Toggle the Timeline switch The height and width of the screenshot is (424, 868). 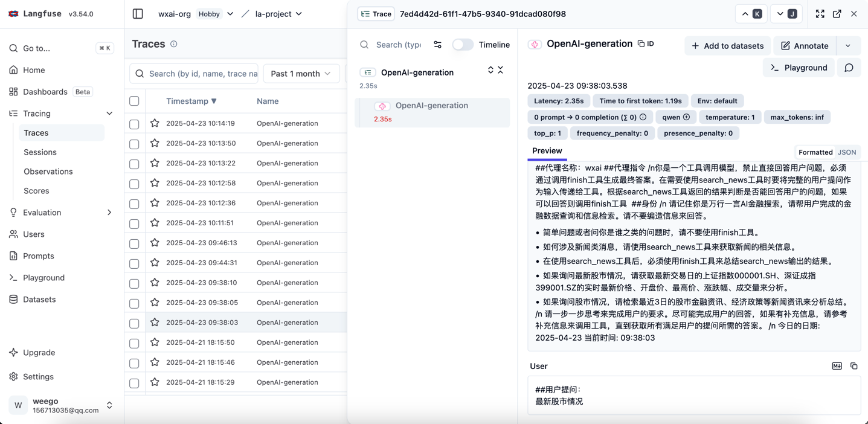pos(463,45)
